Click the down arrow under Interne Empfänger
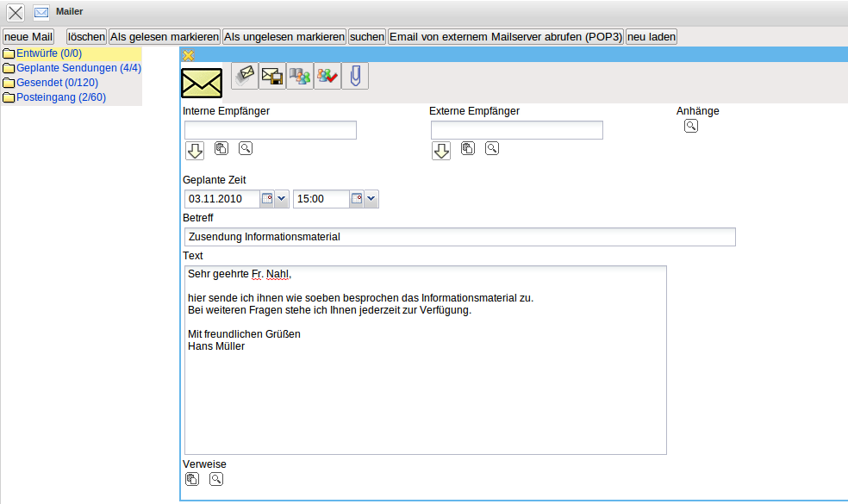Screen dimensions: 848x504 click(195, 151)
